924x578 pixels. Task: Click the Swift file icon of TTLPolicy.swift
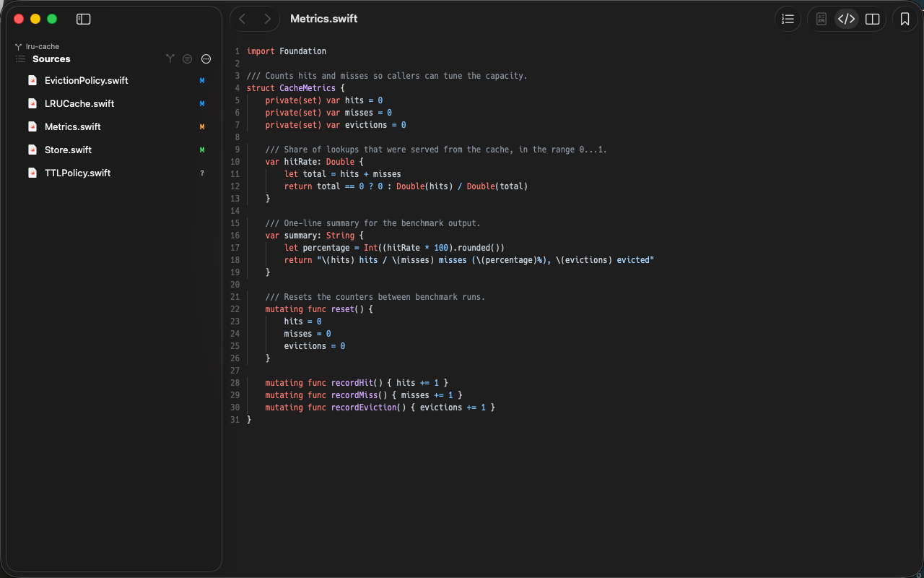click(x=32, y=173)
